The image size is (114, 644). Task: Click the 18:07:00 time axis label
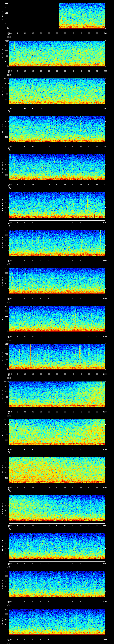(x=9, y=147)
